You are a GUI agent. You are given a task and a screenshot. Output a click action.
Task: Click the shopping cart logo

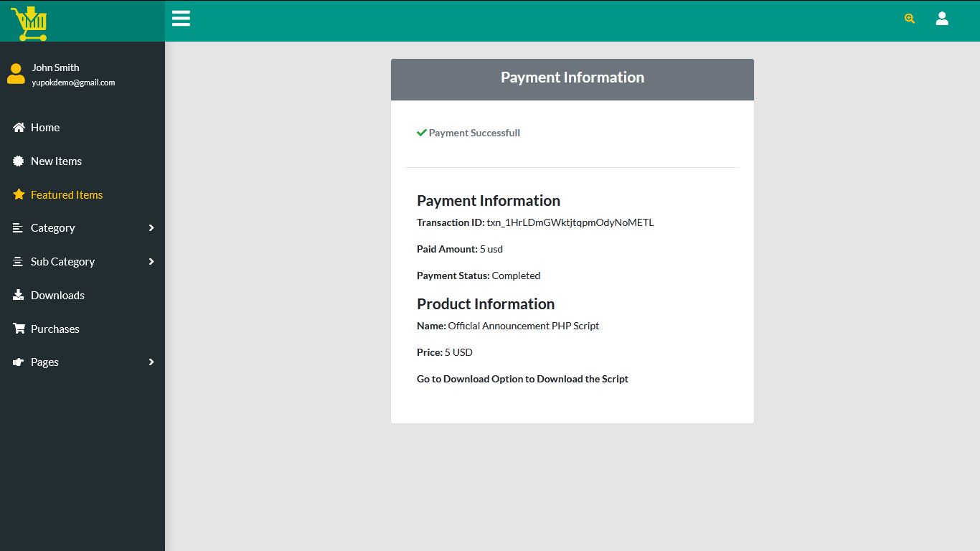click(29, 23)
